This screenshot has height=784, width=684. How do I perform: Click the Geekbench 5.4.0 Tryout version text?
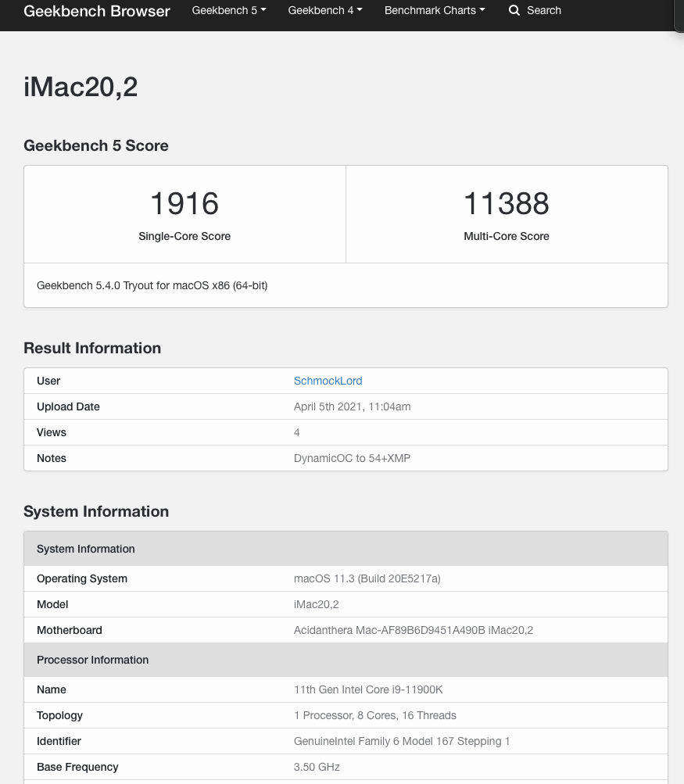152,285
